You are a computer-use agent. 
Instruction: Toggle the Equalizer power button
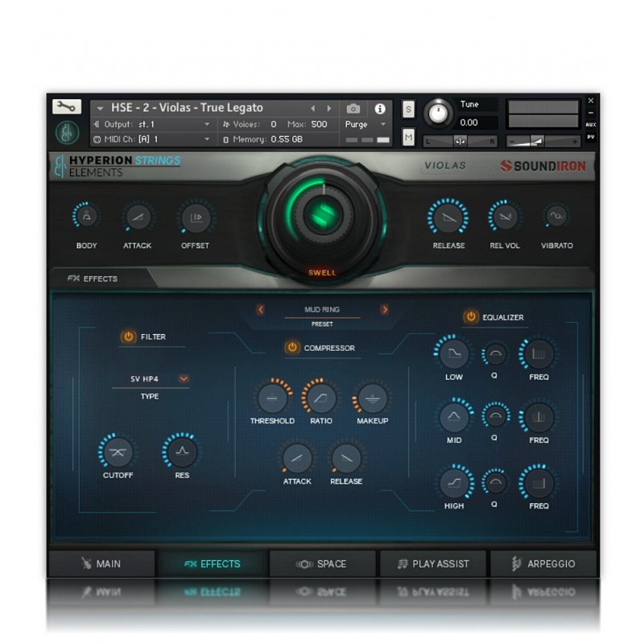(470, 317)
